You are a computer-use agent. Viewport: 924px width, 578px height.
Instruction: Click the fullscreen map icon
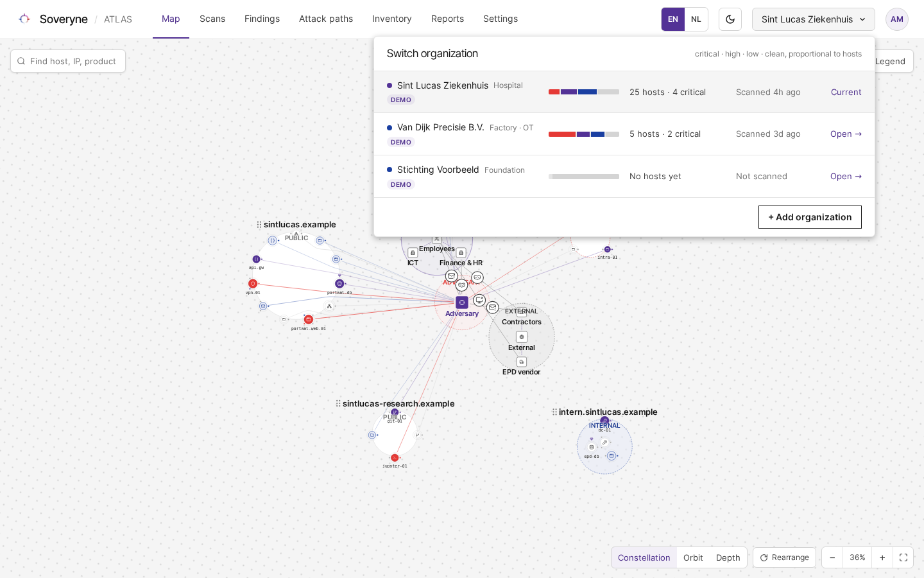pyautogui.click(x=903, y=557)
